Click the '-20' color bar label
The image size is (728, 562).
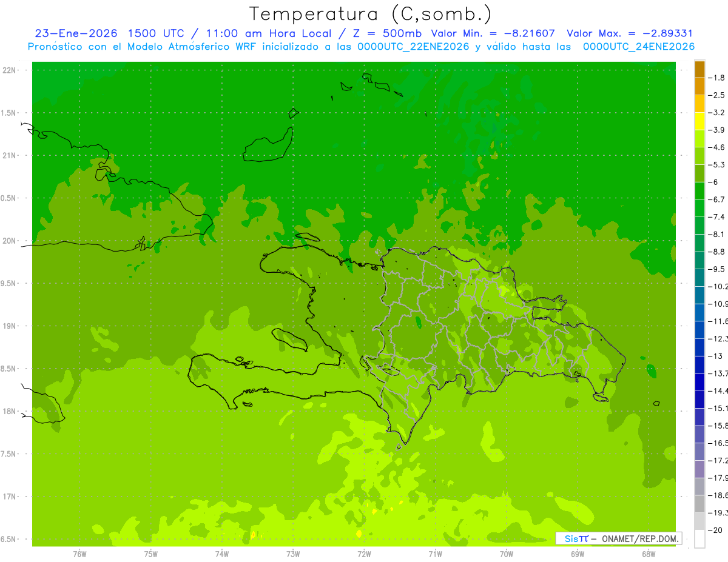[716, 530]
